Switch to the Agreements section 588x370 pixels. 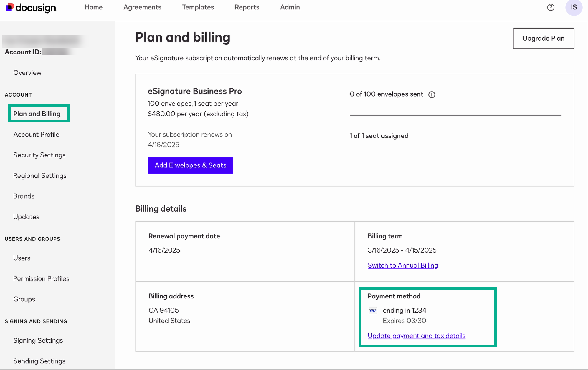142,7
